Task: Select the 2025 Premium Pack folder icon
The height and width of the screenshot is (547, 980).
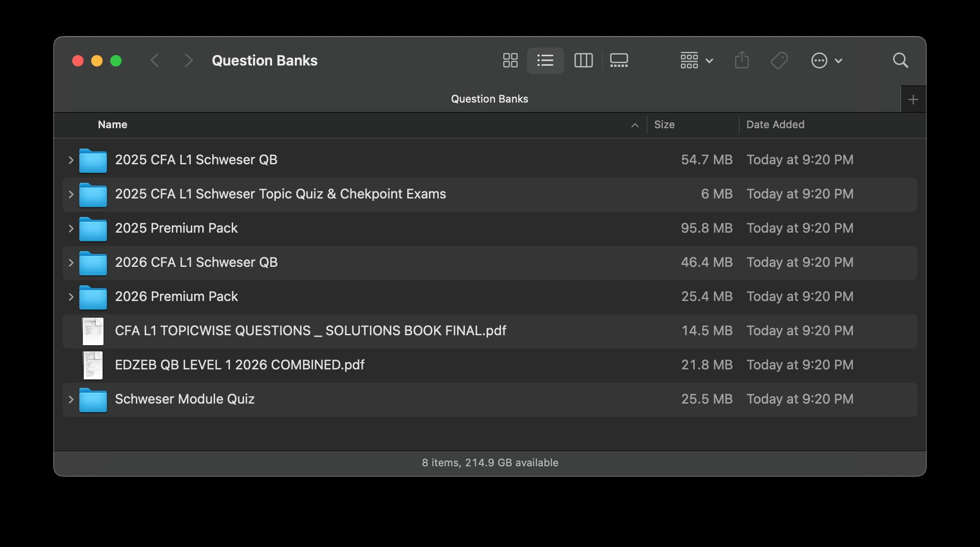Action: 93,229
